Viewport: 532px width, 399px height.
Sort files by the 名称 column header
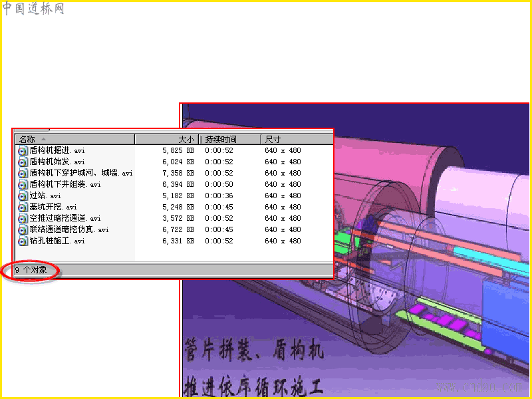75,140
